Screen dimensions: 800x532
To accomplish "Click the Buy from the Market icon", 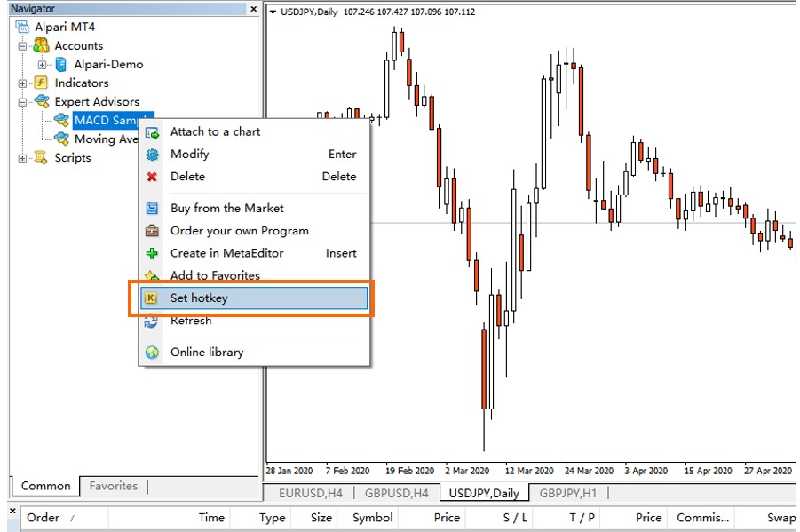I will [151, 208].
